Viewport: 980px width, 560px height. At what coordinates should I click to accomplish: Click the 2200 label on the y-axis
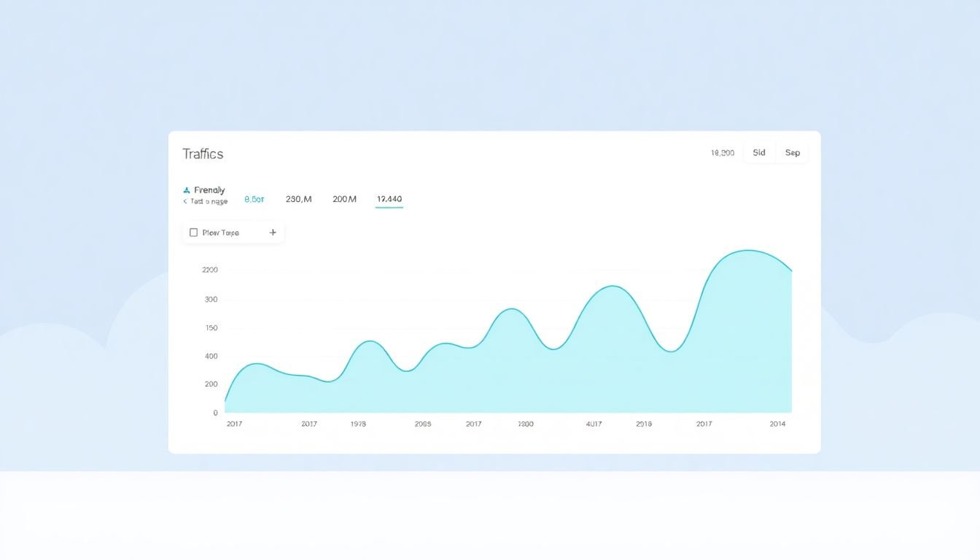(x=209, y=270)
